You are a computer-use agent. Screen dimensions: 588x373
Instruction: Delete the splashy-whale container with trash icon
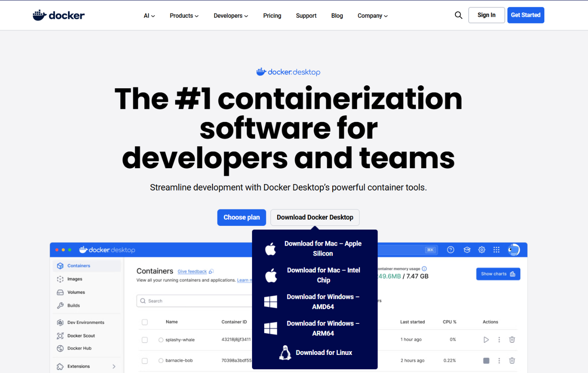[x=512, y=340]
